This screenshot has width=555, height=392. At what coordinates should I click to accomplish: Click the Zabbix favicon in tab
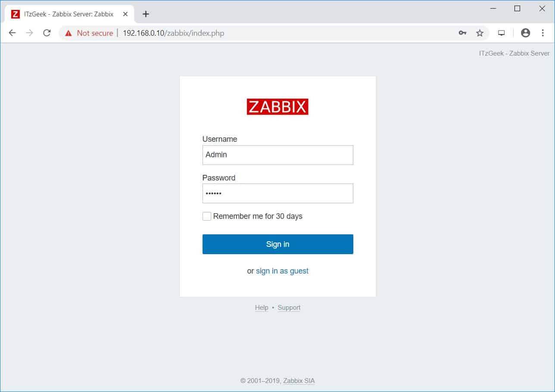(x=16, y=14)
